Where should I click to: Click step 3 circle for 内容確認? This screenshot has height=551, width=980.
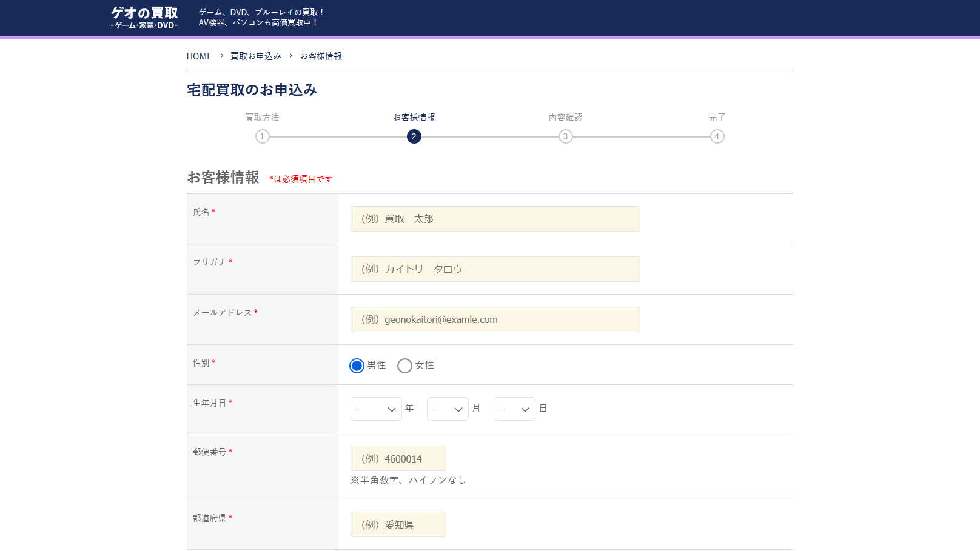click(566, 136)
